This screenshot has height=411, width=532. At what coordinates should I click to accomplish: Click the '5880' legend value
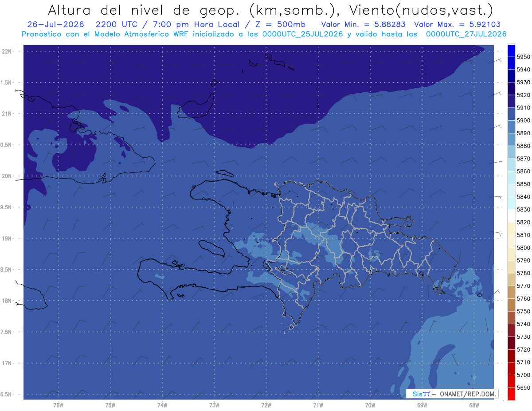tap(524, 146)
